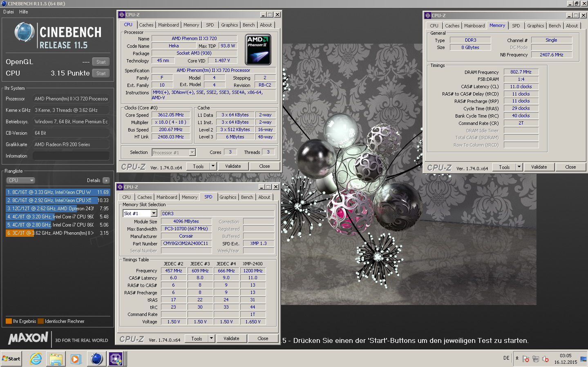This screenshot has height=367, width=588.
Task: Click Validate in Memory CPU-Z window
Action: click(539, 167)
